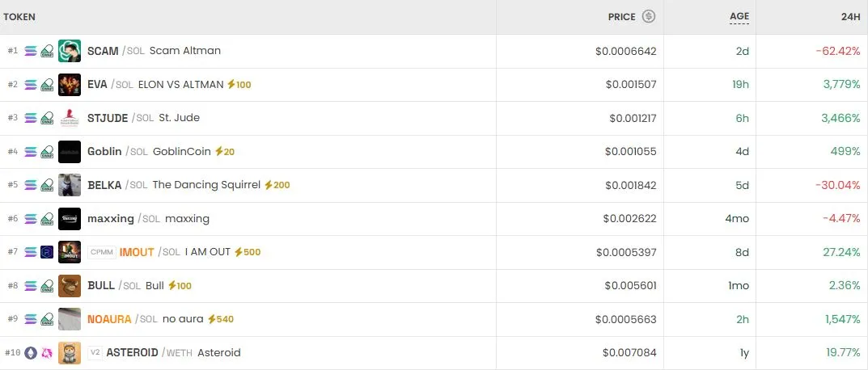Open the Scam Altman token logo
The width and height of the screenshot is (868, 370).
click(x=70, y=51)
